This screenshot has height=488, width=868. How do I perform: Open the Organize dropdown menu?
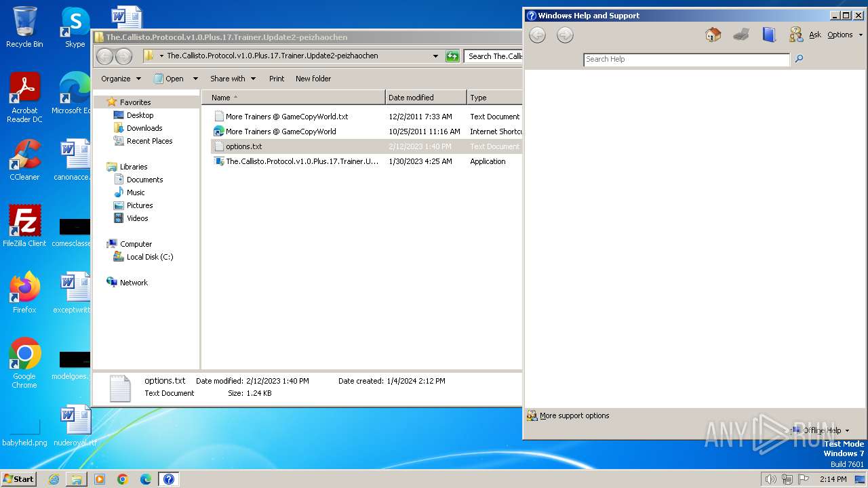pyautogui.click(x=121, y=79)
